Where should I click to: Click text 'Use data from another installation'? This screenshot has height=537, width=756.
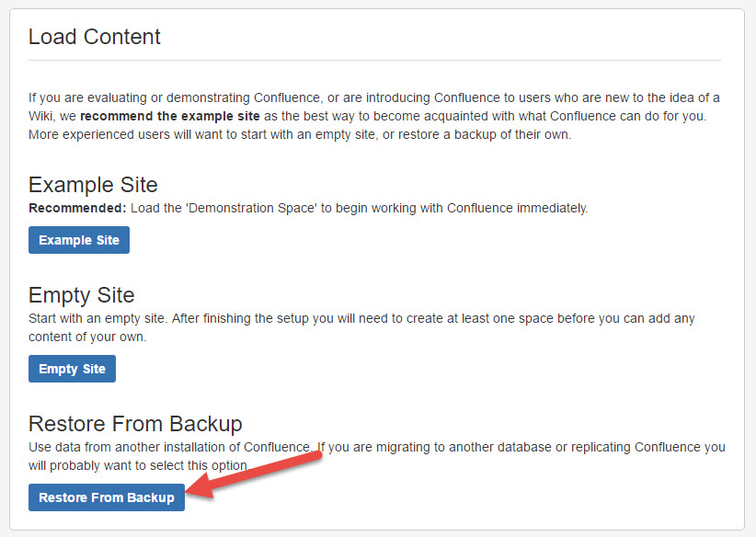pos(127,447)
